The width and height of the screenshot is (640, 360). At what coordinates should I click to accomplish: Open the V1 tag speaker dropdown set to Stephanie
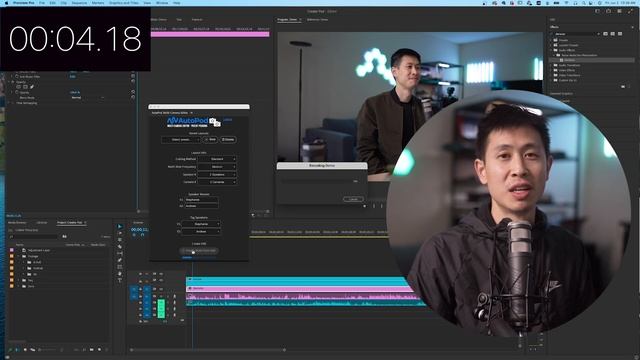[x=201, y=224]
